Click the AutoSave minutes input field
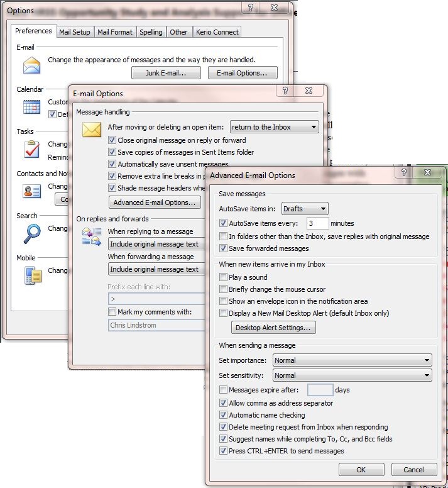448x488 pixels. [x=317, y=223]
